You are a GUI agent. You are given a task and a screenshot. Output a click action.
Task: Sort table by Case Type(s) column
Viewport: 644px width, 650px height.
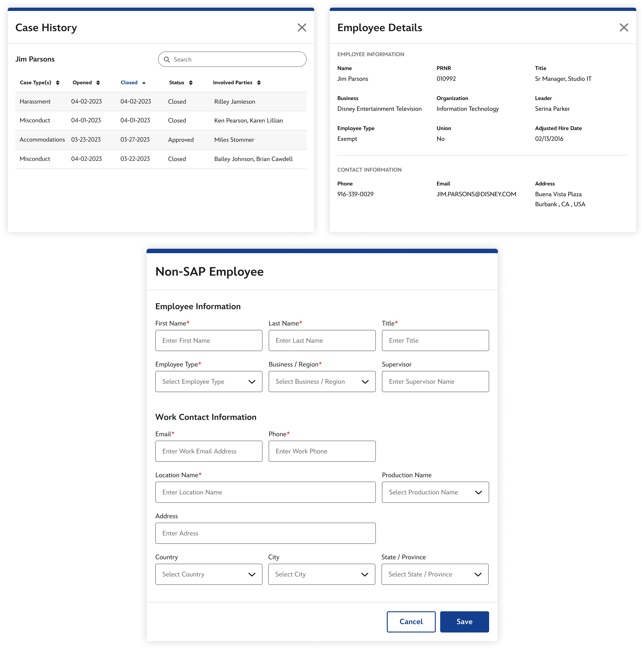click(57, 83)
